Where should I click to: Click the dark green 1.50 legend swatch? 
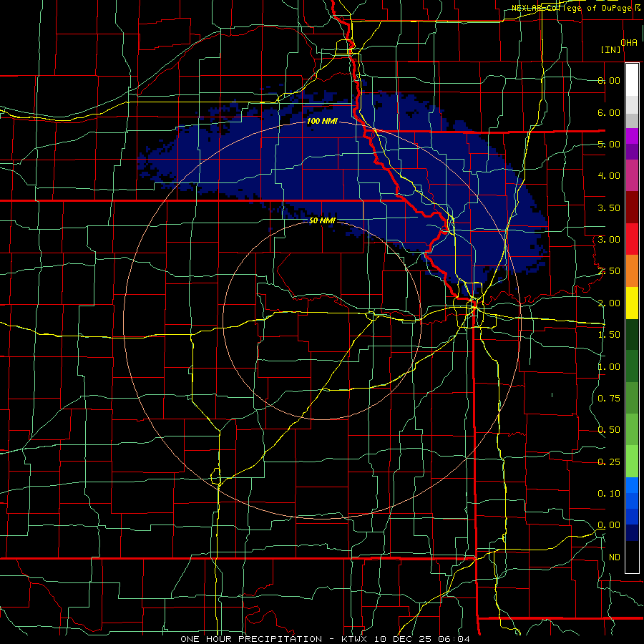point(632,334)
